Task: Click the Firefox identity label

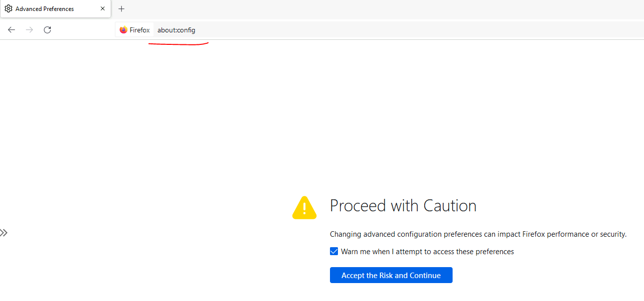Action: (140, 30)
